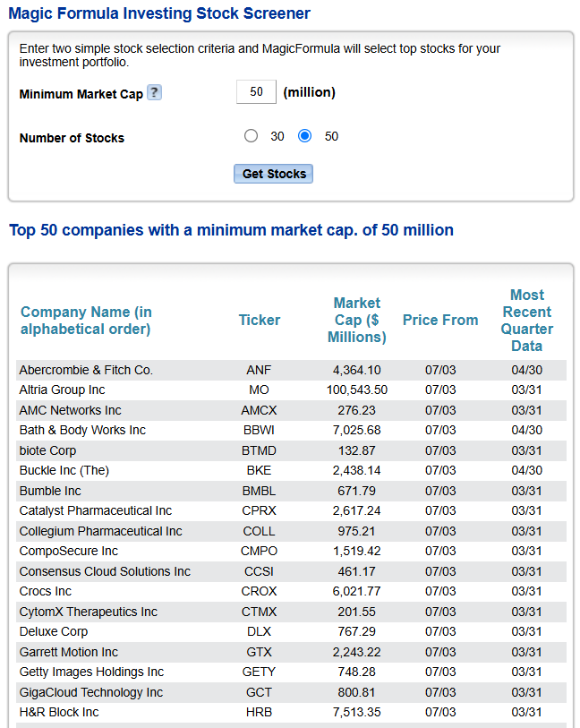
Task: Click the Price From column header
Action: [x=440, y=320]
